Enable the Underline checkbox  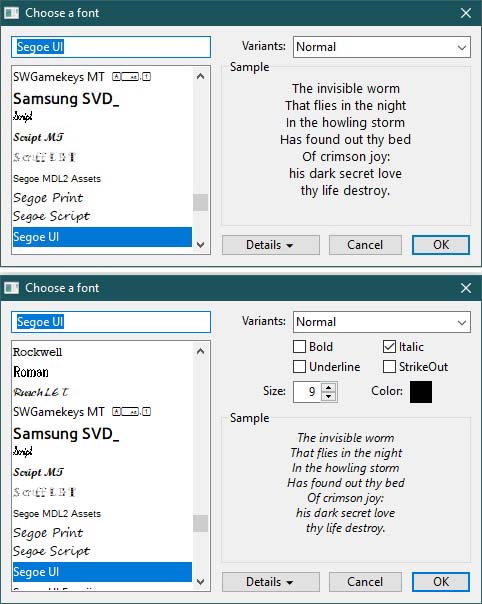299,366
